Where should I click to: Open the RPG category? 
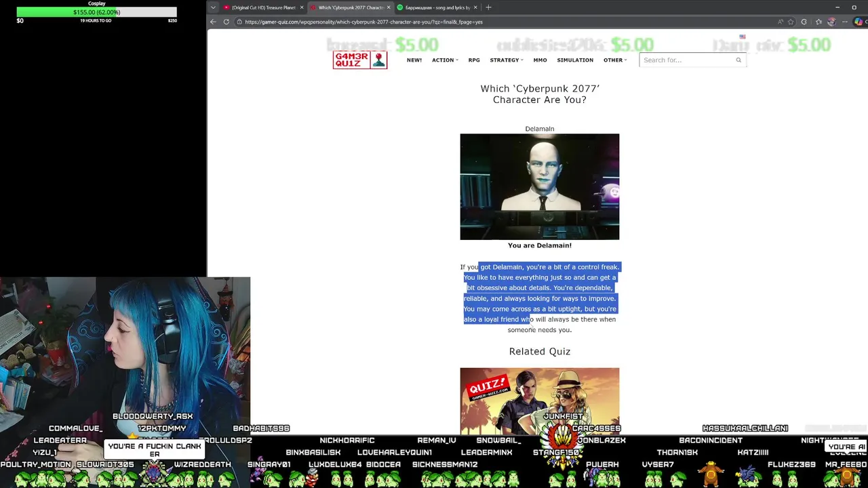pos(474,60)
